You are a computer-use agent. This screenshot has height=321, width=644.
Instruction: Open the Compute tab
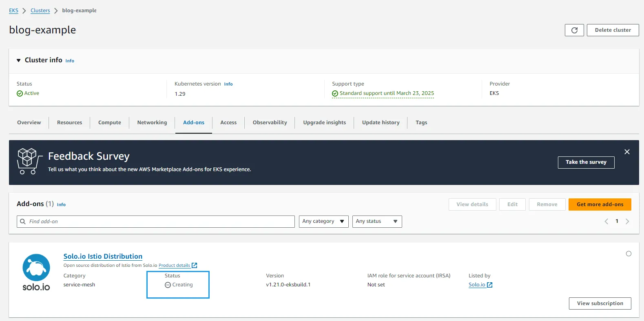click(110, 123)
